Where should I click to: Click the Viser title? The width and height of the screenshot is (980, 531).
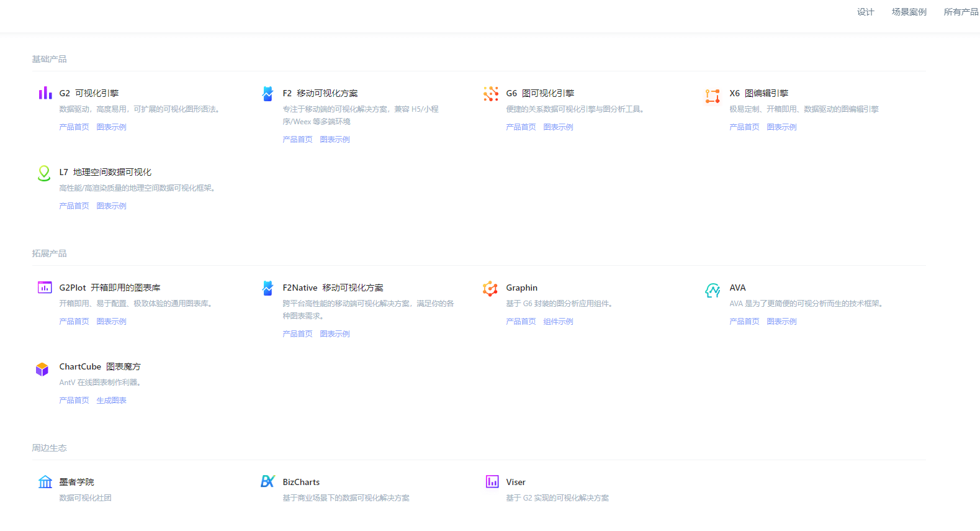point(516,482)
